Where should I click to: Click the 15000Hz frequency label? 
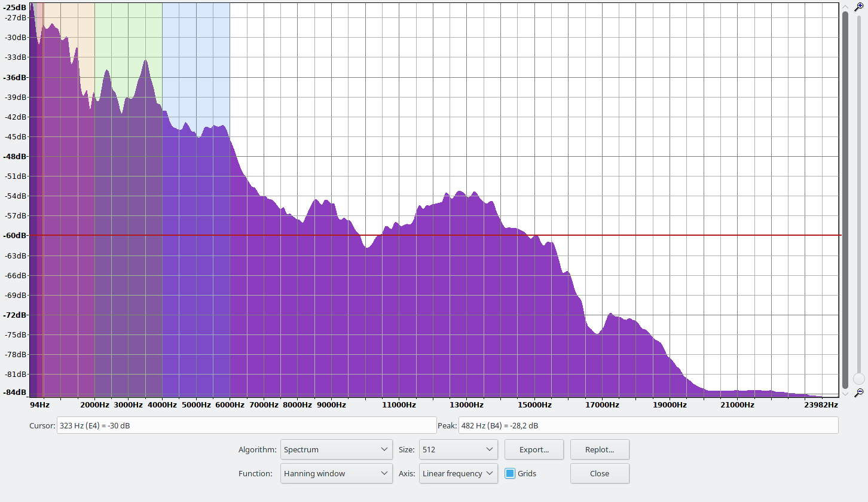534,405
